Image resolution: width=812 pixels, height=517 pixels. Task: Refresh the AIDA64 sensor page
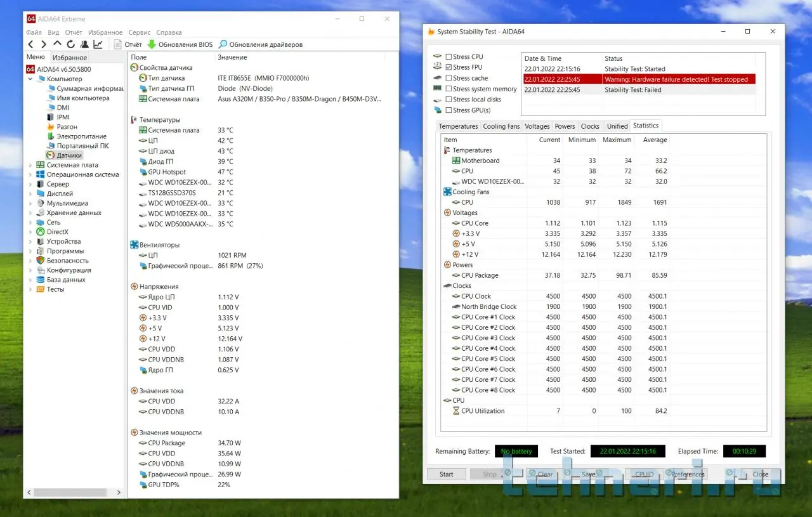click(70, 44)
